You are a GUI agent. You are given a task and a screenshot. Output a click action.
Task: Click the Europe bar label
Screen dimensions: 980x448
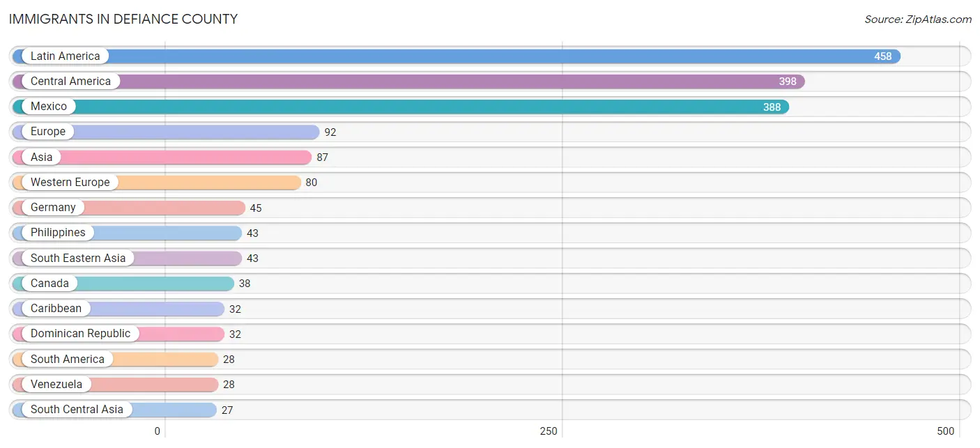click(x=47, y=132)
